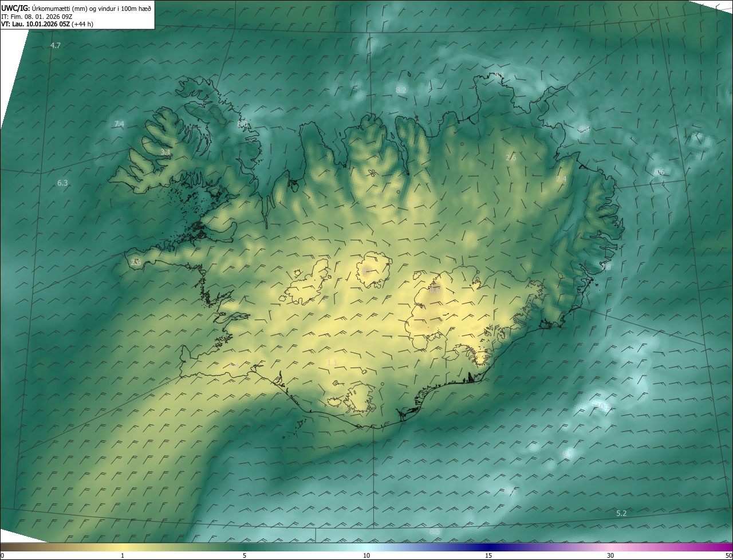Click the precipitation color scale bar
Viewport: 733px width, 560px height.
(366, 547)
